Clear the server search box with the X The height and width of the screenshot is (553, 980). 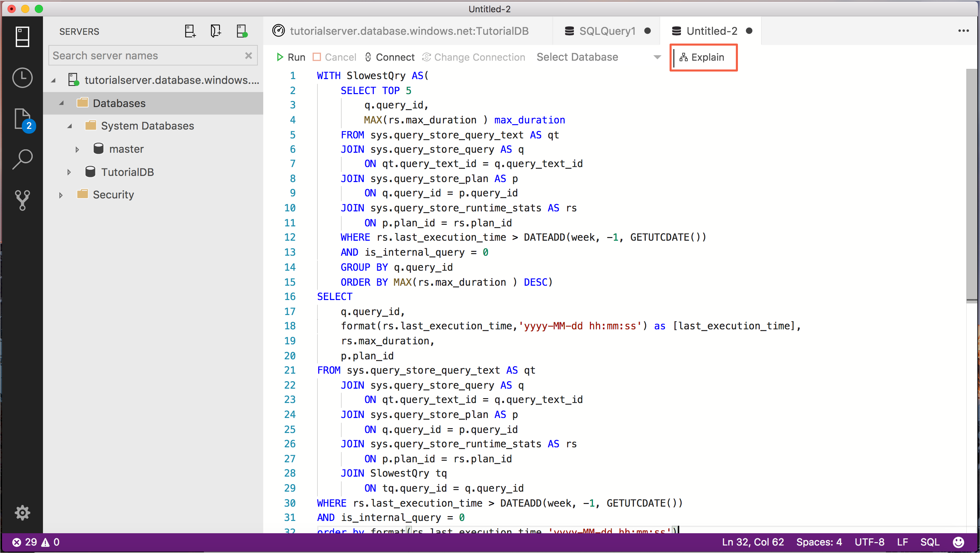(249, 56)
